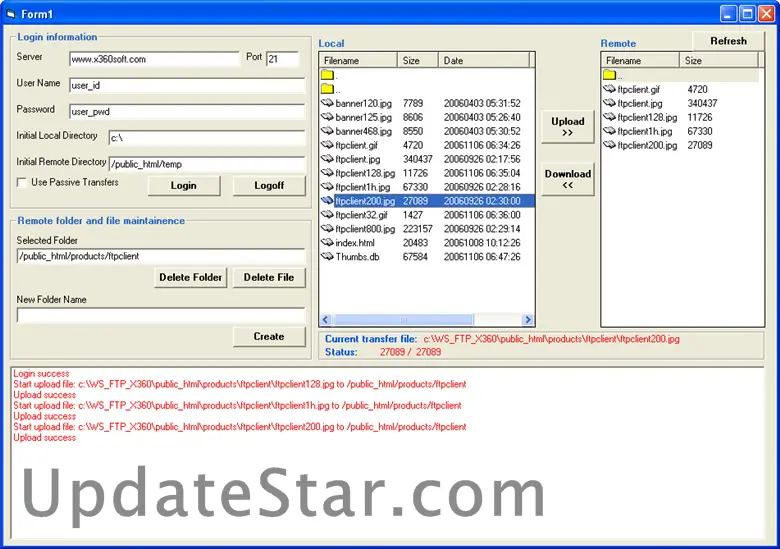Click the file icon beside local ftpclient.jpg
Viewport: 780px width, 549px height.
[x=327, y=159]
